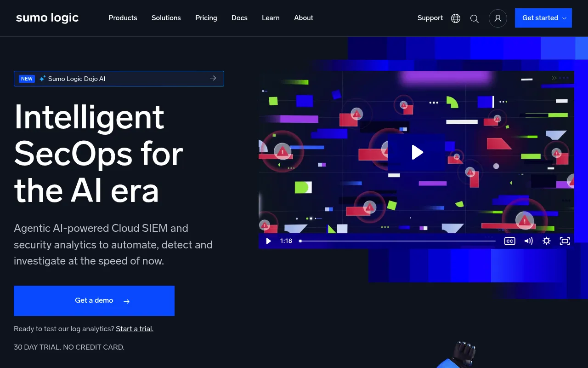The image size is (588, 368).
Task: Click the Sumo Logic logo
Action: (x=47, y=18)
